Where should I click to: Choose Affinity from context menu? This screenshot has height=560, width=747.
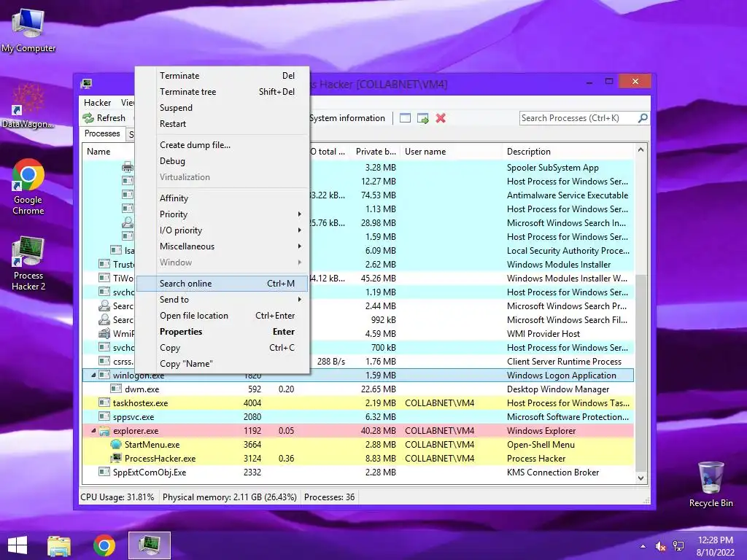(x=222, y=198)
